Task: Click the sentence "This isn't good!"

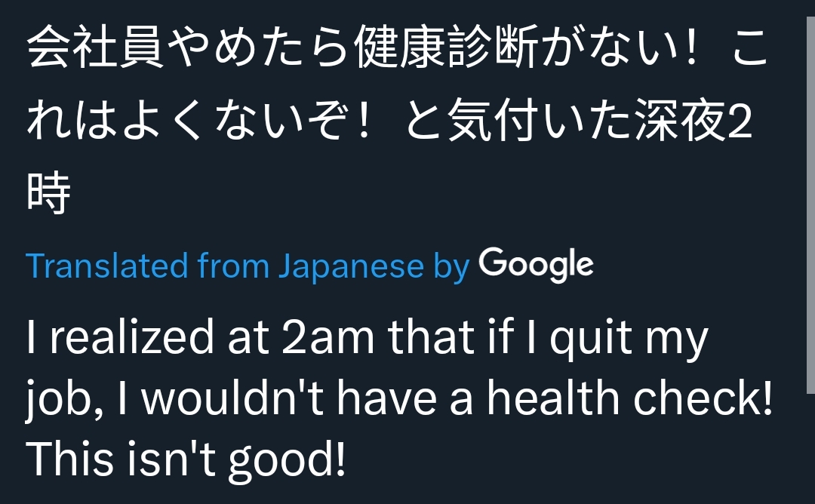Action: (x=186, y=459)
